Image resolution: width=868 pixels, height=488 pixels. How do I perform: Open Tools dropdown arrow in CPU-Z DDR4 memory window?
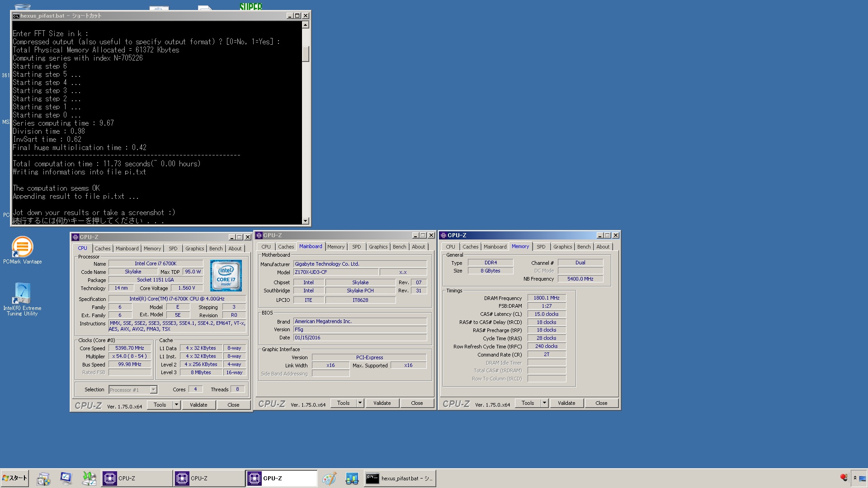[x=544, y=403]
